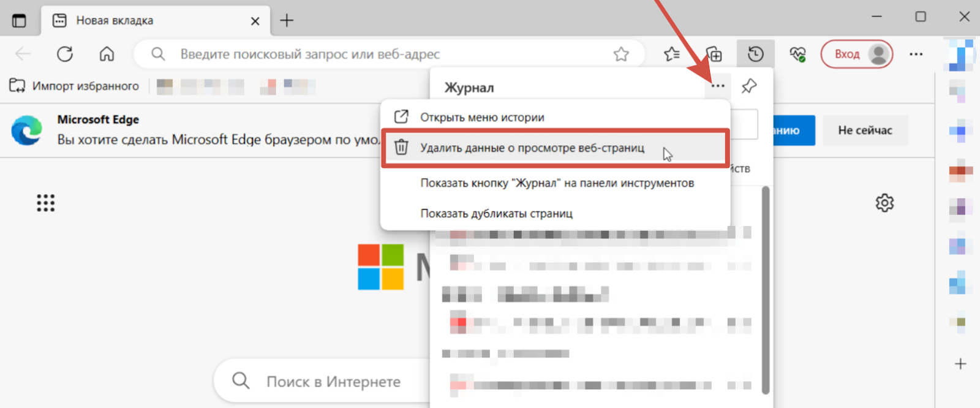Open Edge settings and more menu
Screen dimensions: 980x408
coord(916,54)
